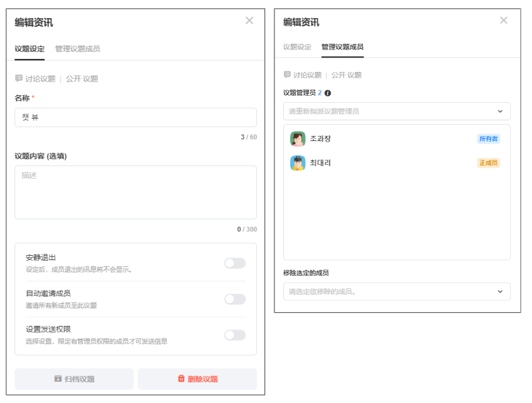This screenshot has height=403, width=532.
Task: Expand the 请选定欲移除的成员 dropdown
Action: 397,291
